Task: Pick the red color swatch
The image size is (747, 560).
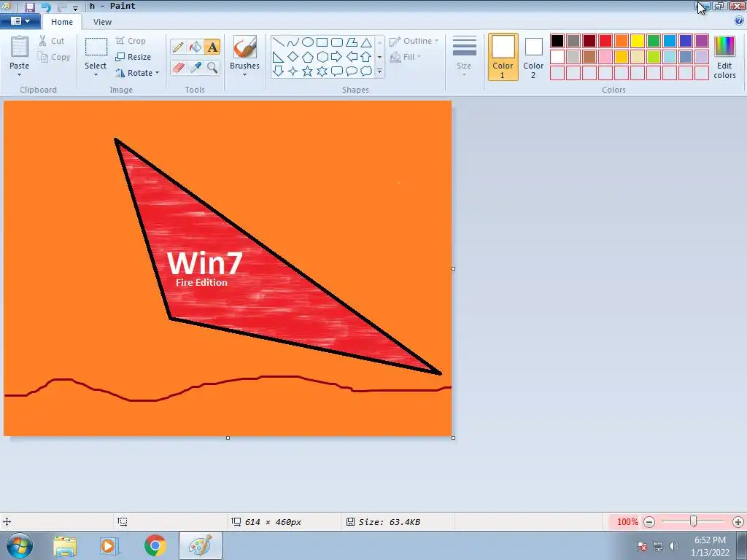Action: point(605,41)
